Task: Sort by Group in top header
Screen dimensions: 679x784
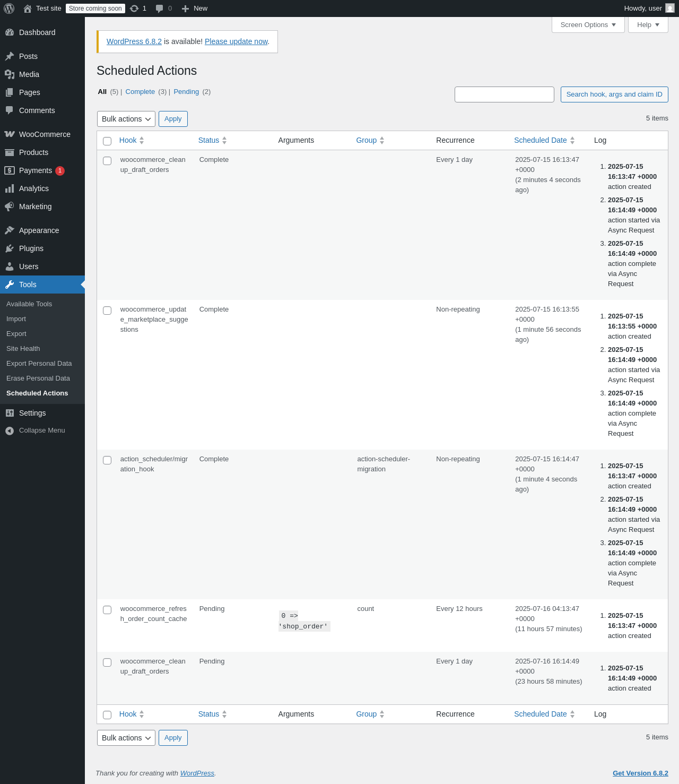Action: pos(370,140)
